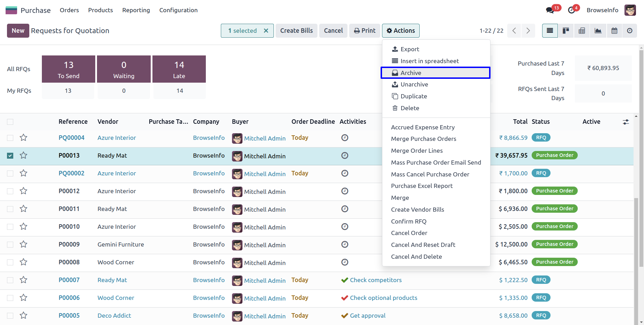The width and height of the screenshot is (644, 325).
Task: Collapse the Actions dropdown
Action: (400, 31)
